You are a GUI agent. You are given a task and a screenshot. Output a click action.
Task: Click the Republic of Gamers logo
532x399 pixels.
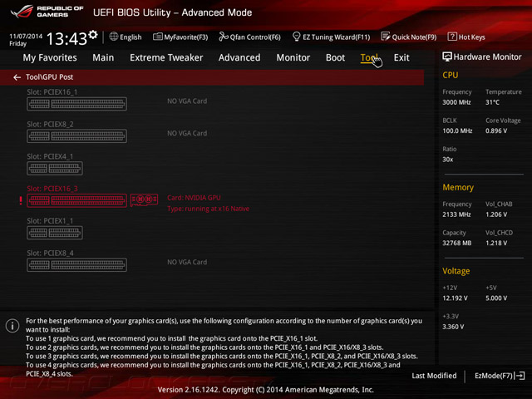click(x=47, y=12)
